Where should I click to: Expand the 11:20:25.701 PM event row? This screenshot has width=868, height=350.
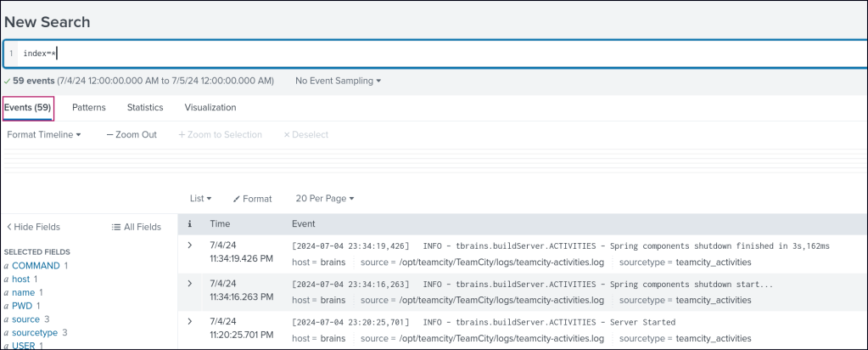(190, 321)
